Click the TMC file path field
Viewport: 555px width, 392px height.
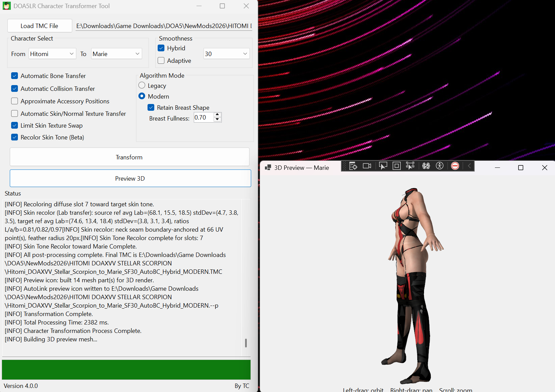[x=164, y=26]
